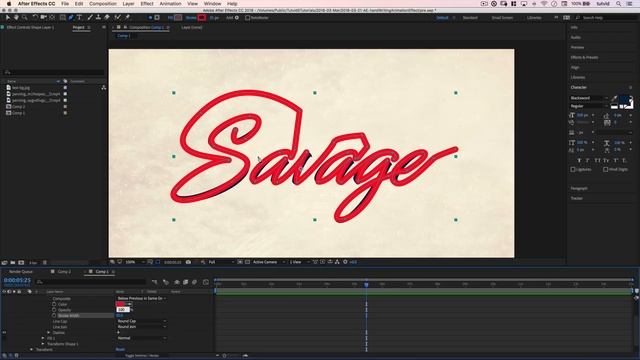The height and width of the screenshot is (360, 640).
Task: Toggle the RotoBezier checkbox
Action: [x=247, y=18]
